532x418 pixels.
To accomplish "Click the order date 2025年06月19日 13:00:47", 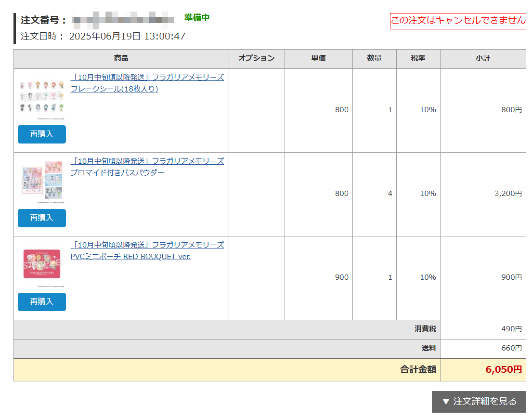I will coord(127,36).
